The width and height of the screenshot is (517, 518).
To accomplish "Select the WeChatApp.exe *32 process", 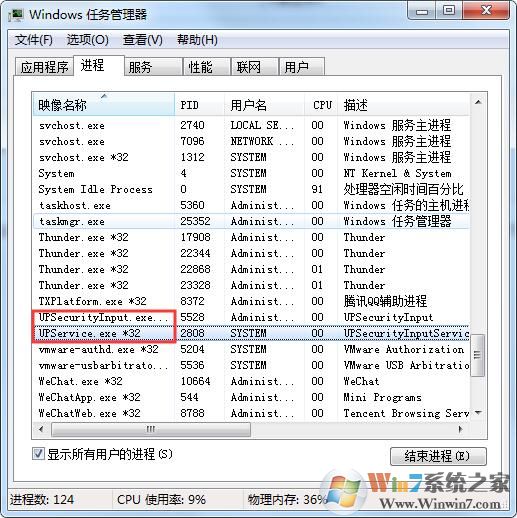I will [x=251, y=397].
